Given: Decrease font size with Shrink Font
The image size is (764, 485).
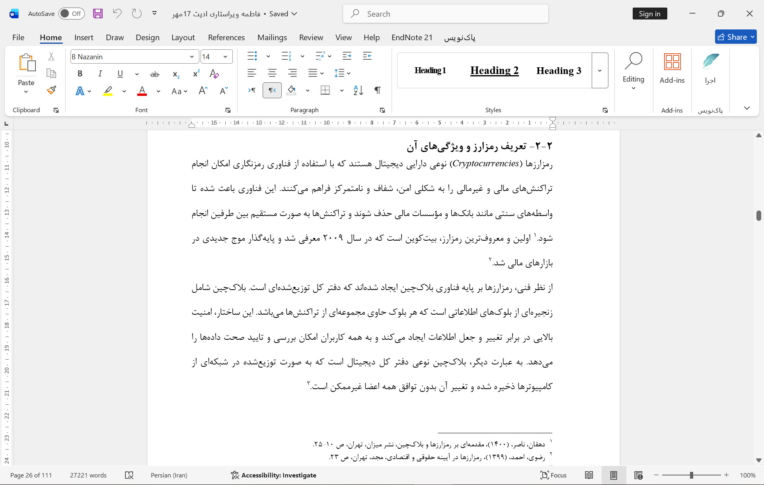Looking at the screenshot, I should pos(223,91).
